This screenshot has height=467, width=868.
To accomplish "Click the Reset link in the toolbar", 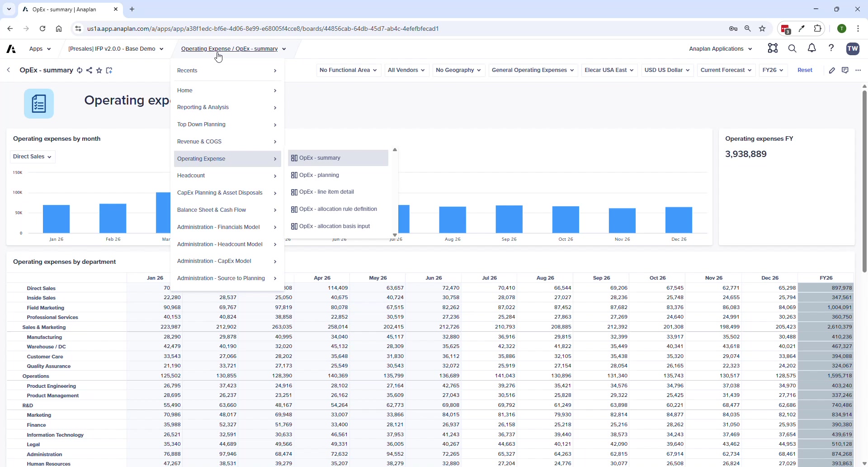I will (x=805, y=70).
